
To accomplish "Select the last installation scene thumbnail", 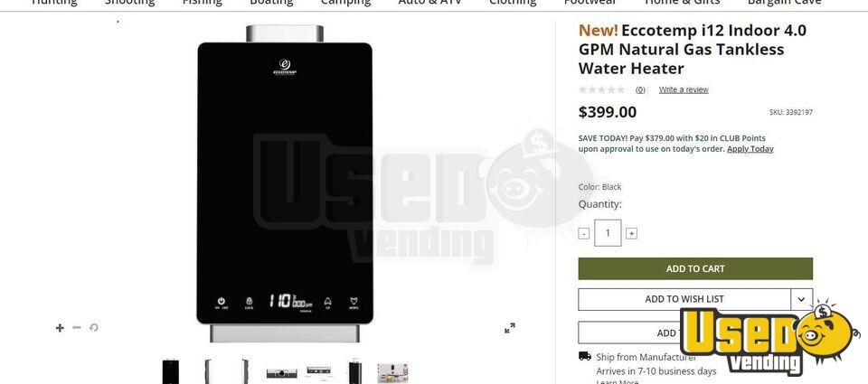I will 392,373.
